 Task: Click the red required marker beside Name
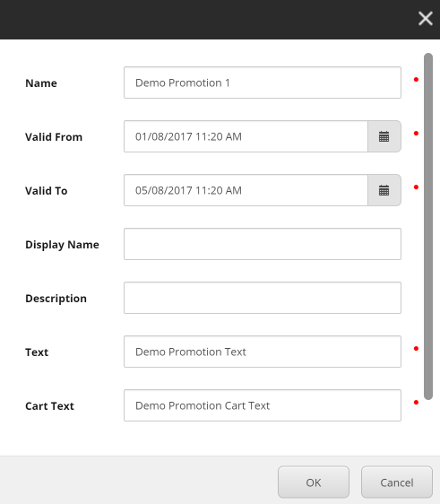[x=416, y=80]
